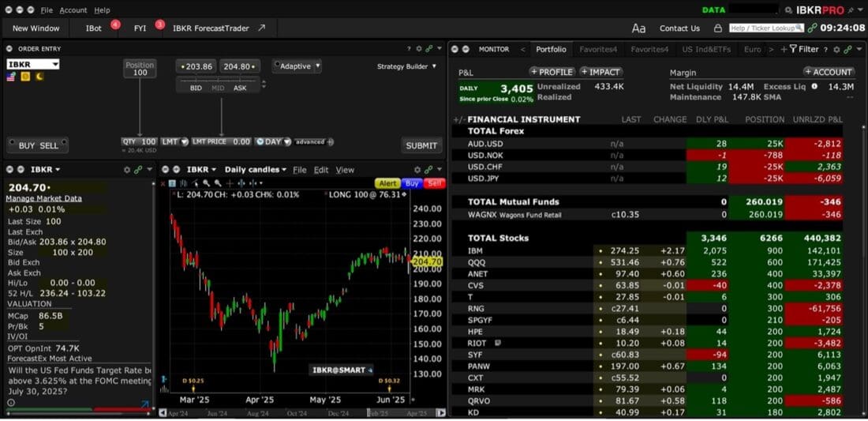Add order attributes with advanced plus icon

[331, 142]
